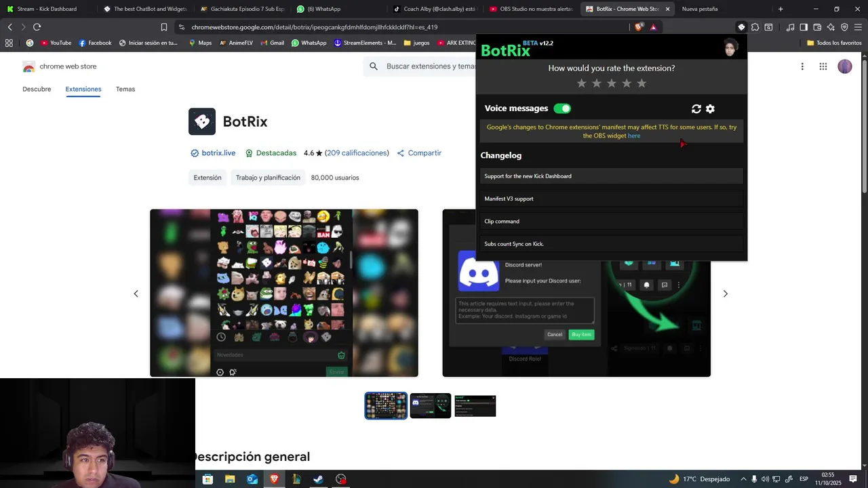This screenshot has width=868, height=488.
Task: Open the Leo AI sparkle icon
Action: pos(831,27)
